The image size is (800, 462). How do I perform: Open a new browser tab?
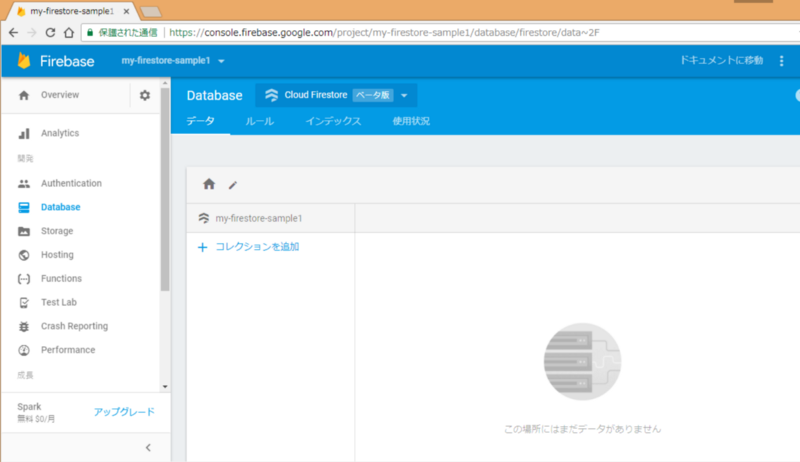(151, 12)
